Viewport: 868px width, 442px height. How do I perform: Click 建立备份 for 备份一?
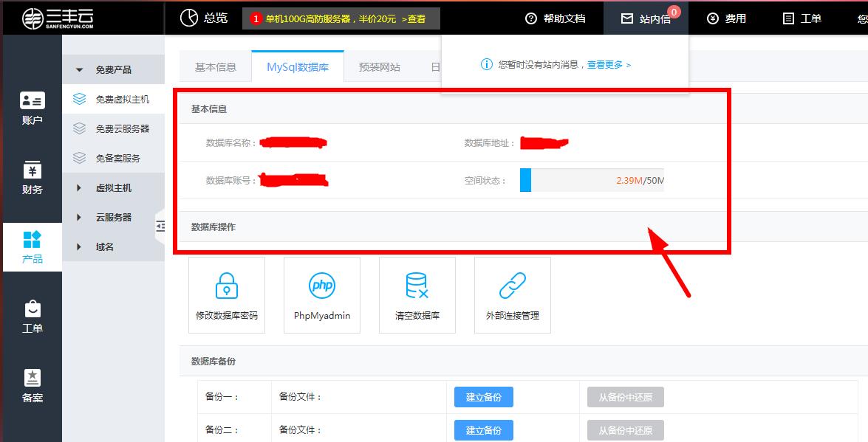click(x=483, y=396)
